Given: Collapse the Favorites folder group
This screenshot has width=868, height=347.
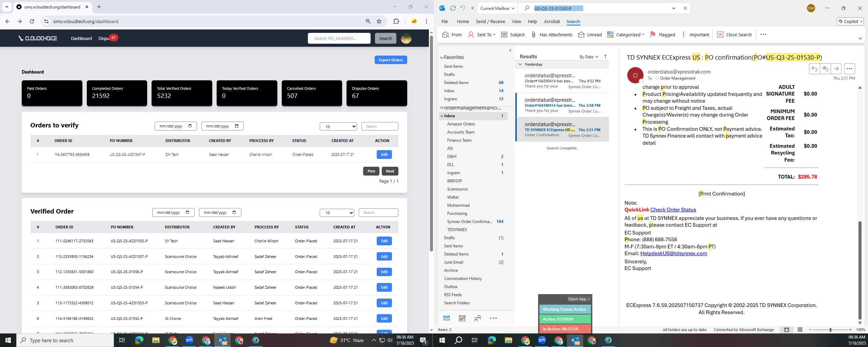Looking at the screenshot, I should [x=442, y=57].
